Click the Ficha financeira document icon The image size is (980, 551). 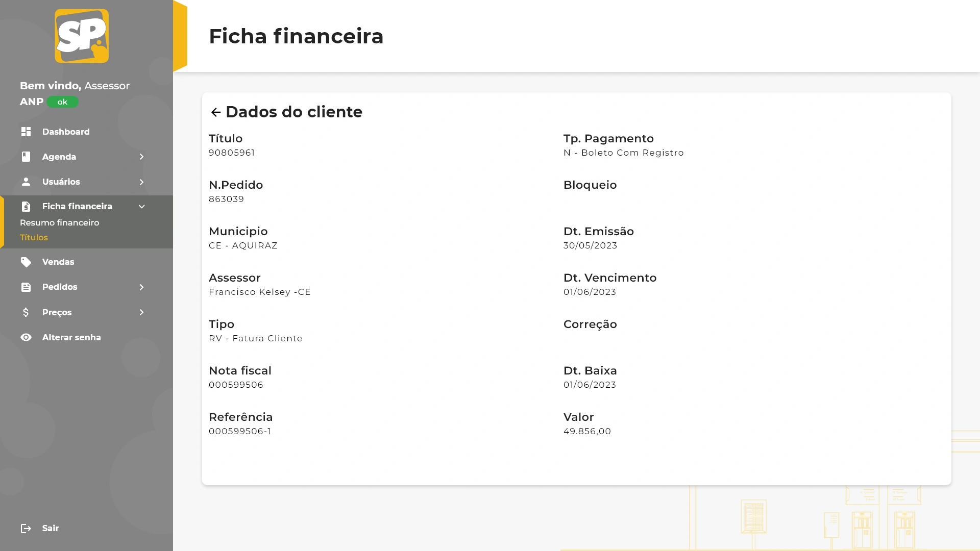[26, 207]
